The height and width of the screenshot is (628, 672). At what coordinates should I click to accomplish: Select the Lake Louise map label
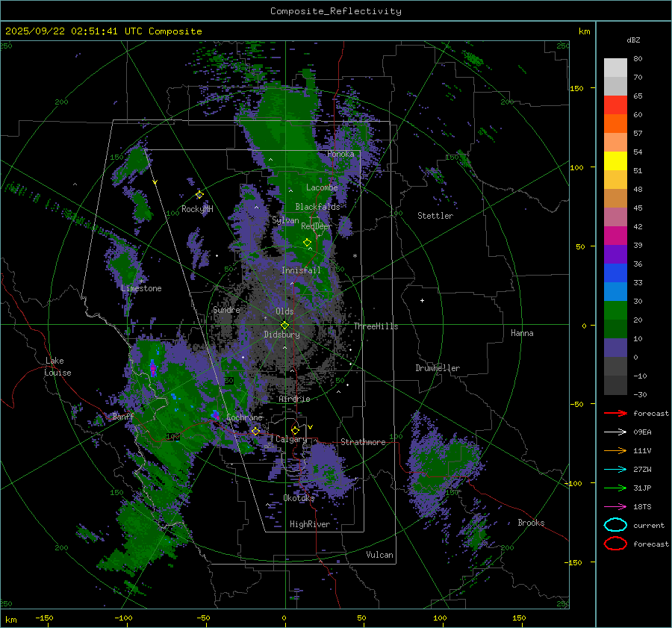pyautogui.click(x=58, y=367)
